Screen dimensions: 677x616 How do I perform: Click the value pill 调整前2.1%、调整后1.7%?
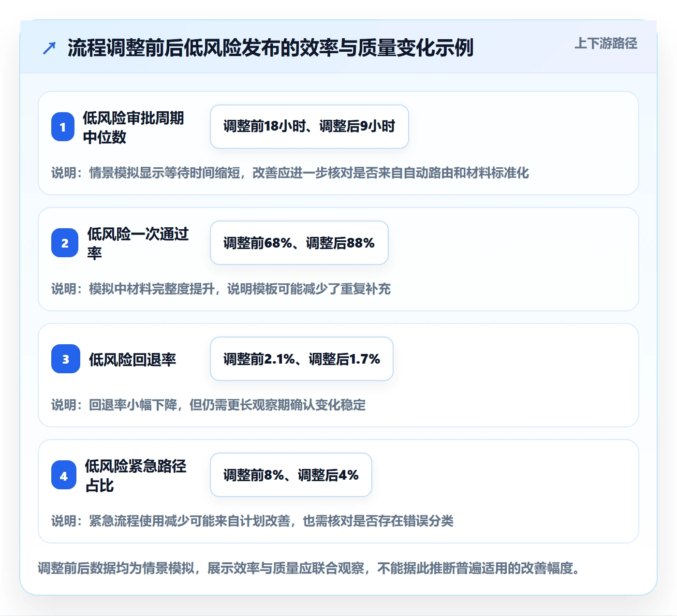click(x=302, y=359)
